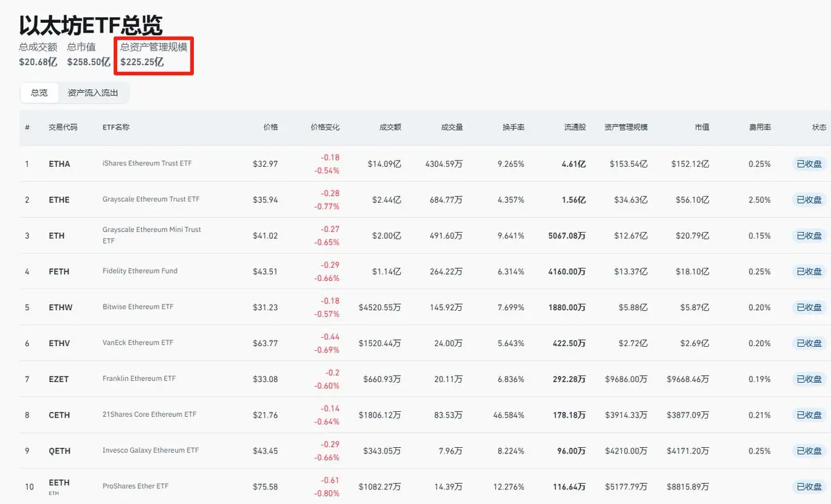Open the ETHW ticker link
The width and height of the screenshot is (831, 504).
60,307
